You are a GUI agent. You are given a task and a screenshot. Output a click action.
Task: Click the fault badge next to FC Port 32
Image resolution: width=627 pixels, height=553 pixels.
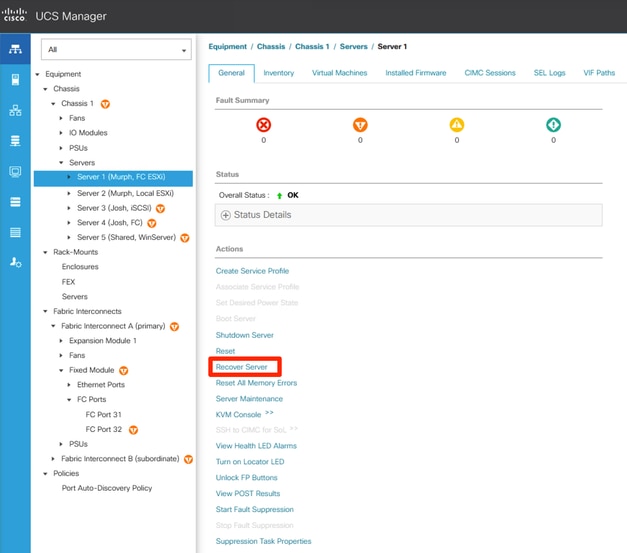tap(133, 430)
